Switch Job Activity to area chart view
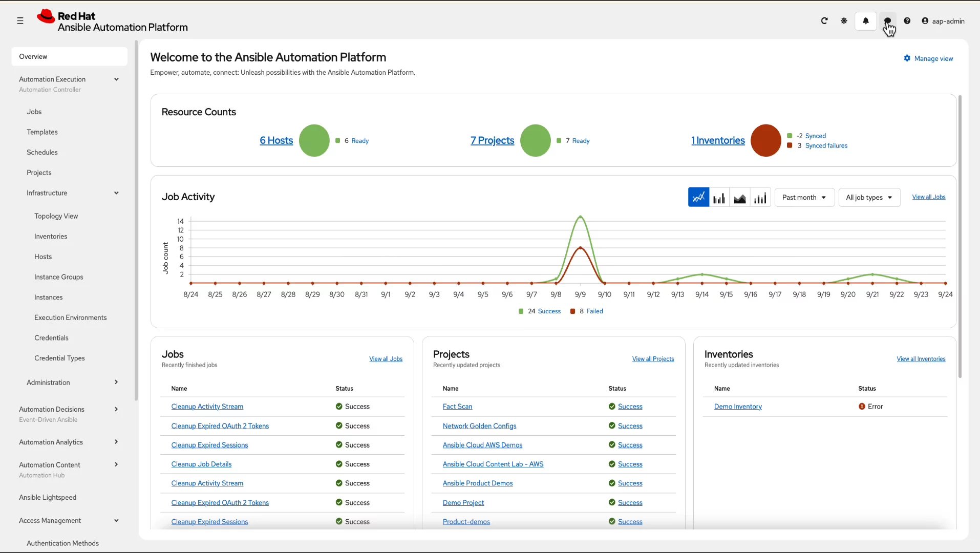 pos(739,197)
